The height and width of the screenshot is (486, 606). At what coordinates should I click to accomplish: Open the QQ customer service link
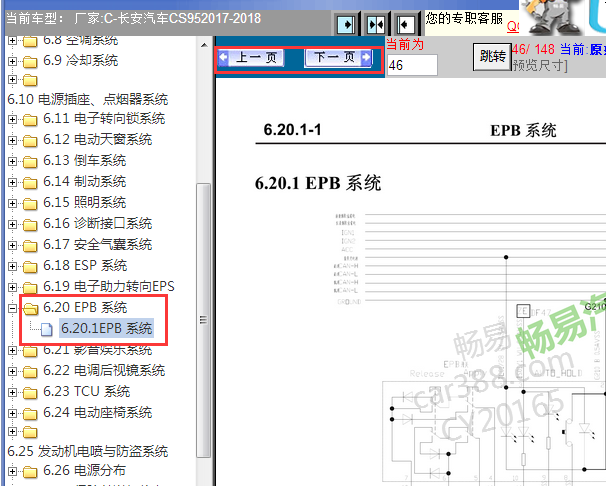513,26
